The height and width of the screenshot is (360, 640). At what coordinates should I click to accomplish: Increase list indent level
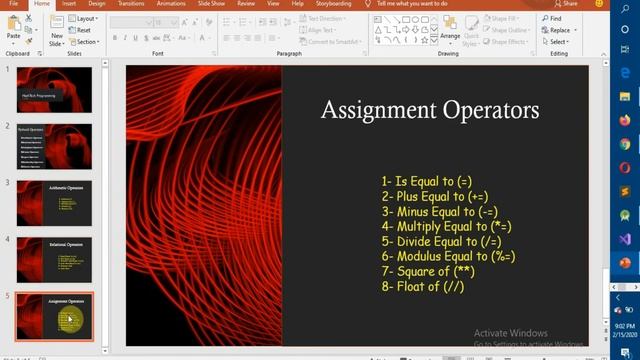[x=273, y=22]
